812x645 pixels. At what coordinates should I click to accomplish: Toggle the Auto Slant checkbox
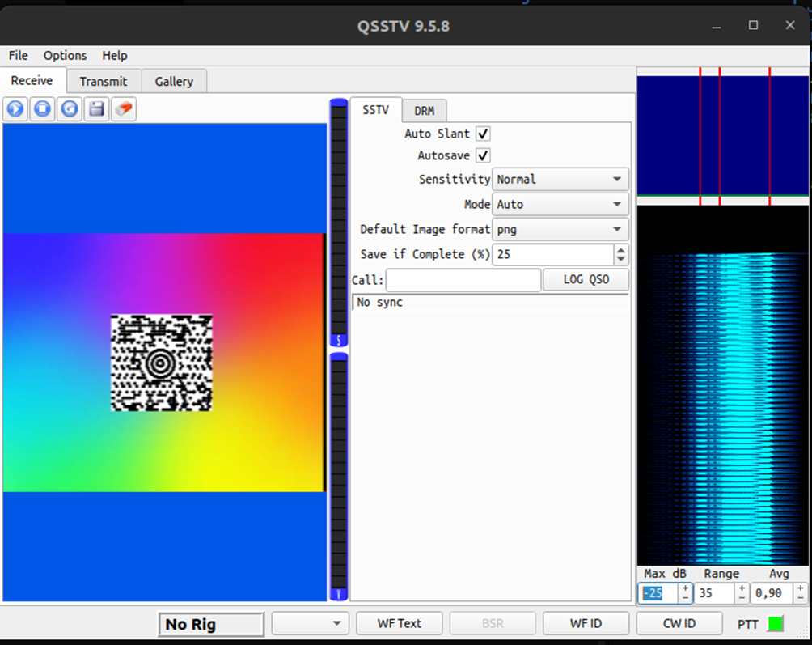(x=483, y=134)
